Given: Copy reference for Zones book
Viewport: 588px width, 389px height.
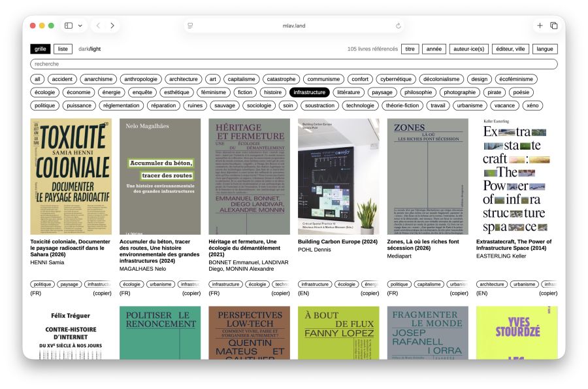Looking at the screenshot, I should [x=459, y=294].
